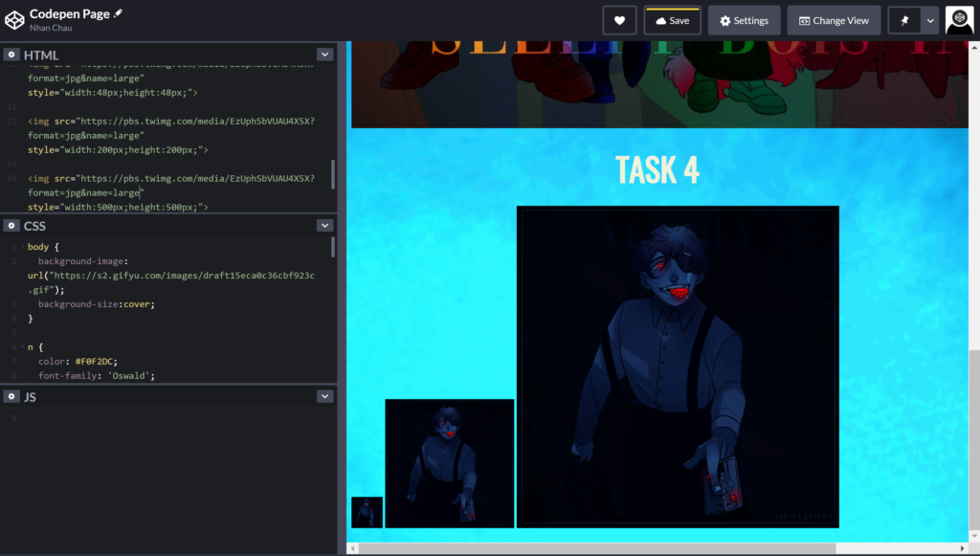Viewport: 980px width, 556px height.
Task: Love this pen with the heart button
Action: [x=620, y=20]
